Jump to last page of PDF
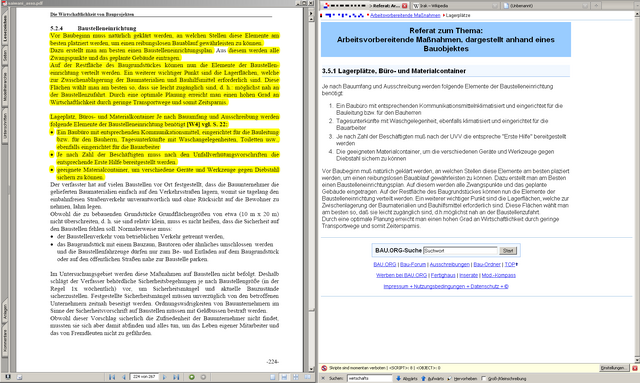 coord(176,377)
